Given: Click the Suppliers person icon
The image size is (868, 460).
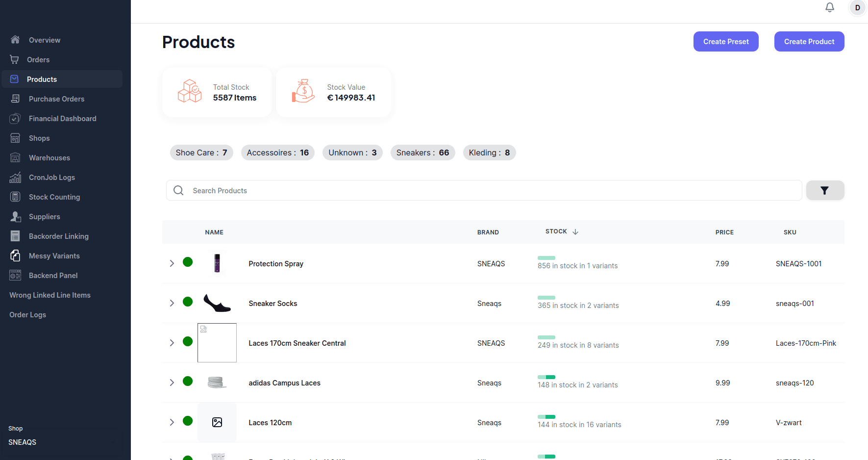Looking at the screenshot, I should point(16,216).
